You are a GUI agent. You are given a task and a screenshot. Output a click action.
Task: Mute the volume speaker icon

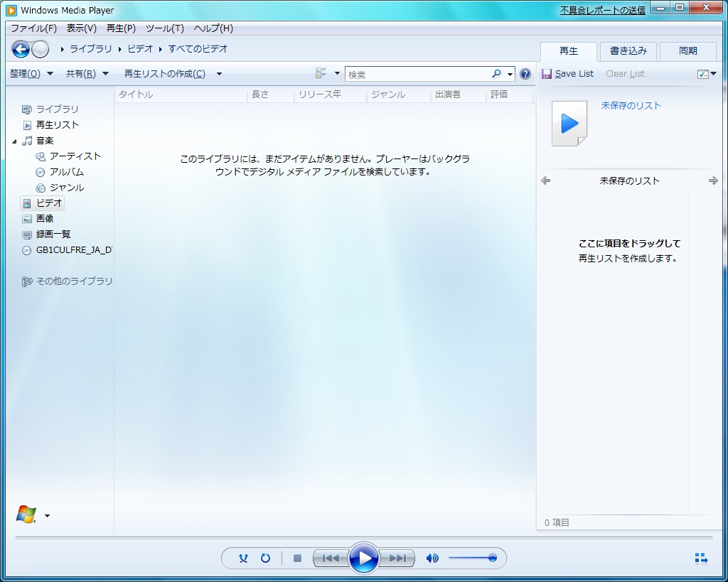[432, 558]
